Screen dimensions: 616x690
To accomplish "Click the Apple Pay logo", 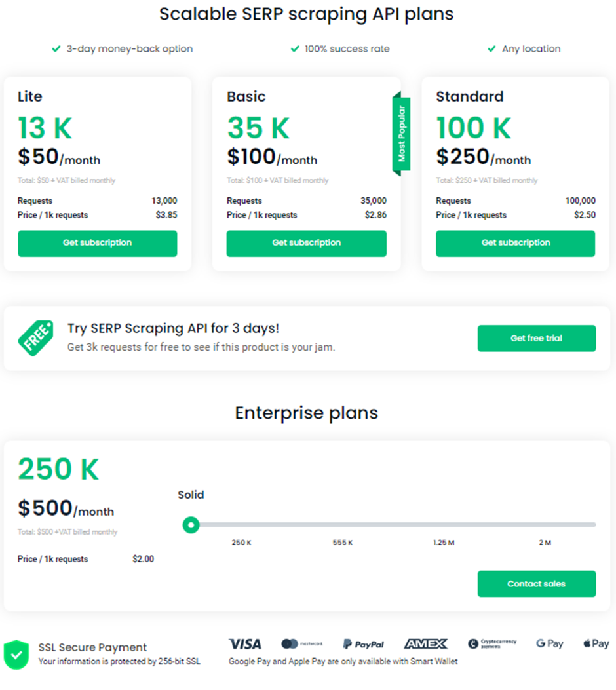I will (x=596, y=644).
